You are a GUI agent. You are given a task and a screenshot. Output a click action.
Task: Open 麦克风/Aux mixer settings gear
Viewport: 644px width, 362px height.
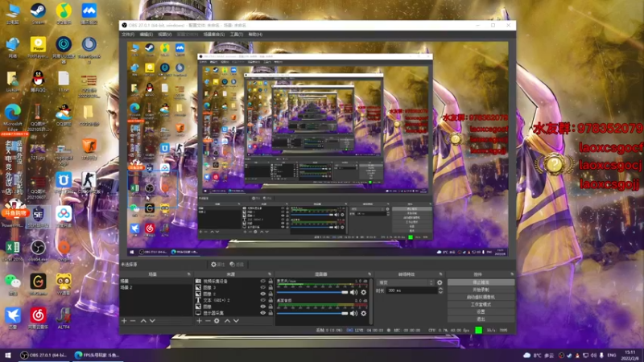(x=364, y=292)
